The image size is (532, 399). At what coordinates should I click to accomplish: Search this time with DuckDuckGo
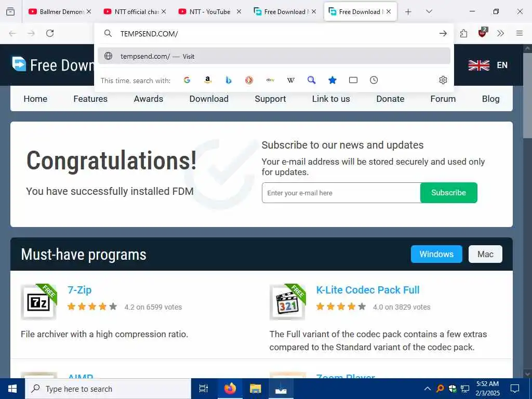coord(249,80)
